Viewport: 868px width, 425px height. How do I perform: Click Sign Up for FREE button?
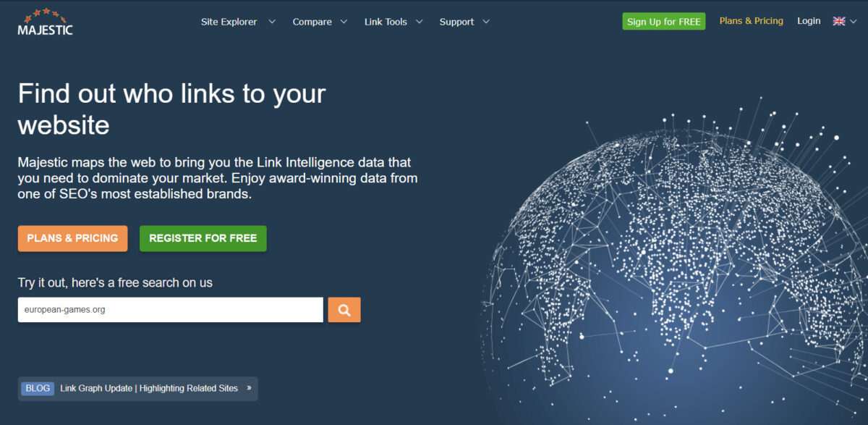[x=664, y=22]
